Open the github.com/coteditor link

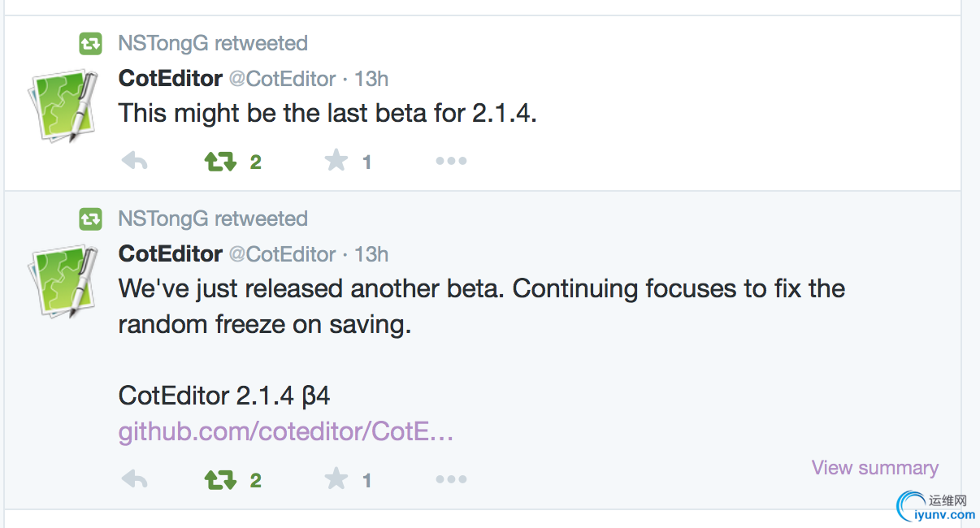(286, 431)
